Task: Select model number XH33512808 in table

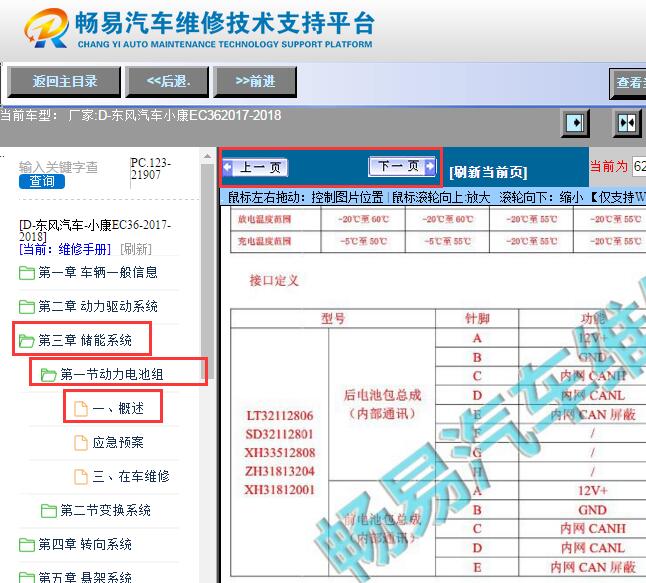Action: coord(280,453)
